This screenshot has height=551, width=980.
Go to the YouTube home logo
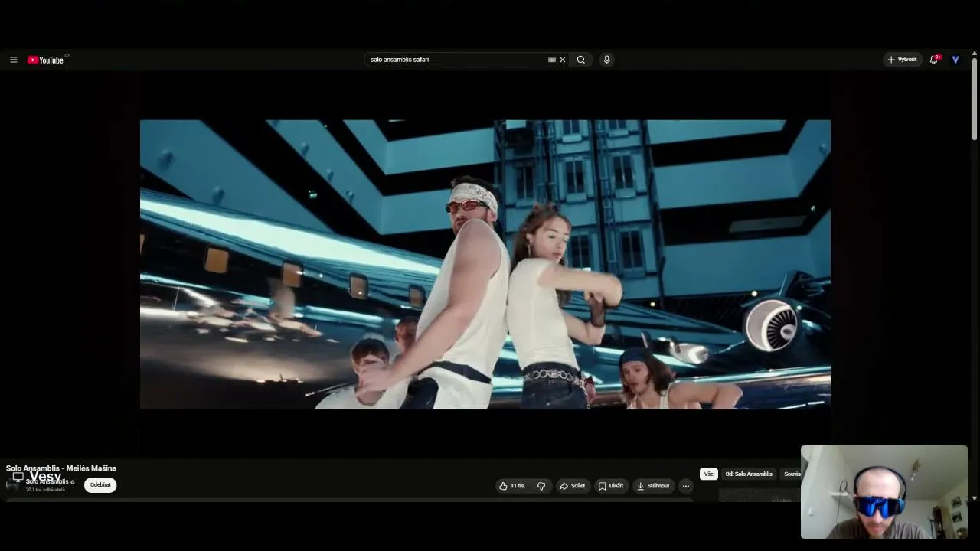pos(46,60)
